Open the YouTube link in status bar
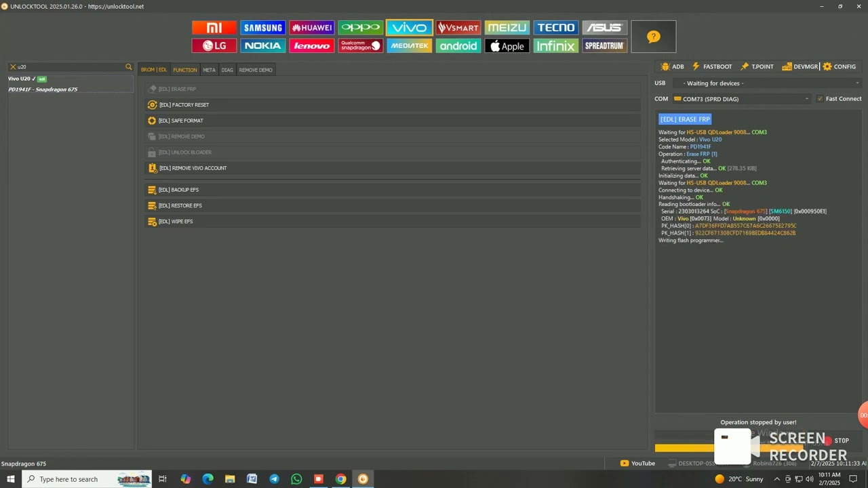This screenshot has width=868, height=488. tap(638, 464)
